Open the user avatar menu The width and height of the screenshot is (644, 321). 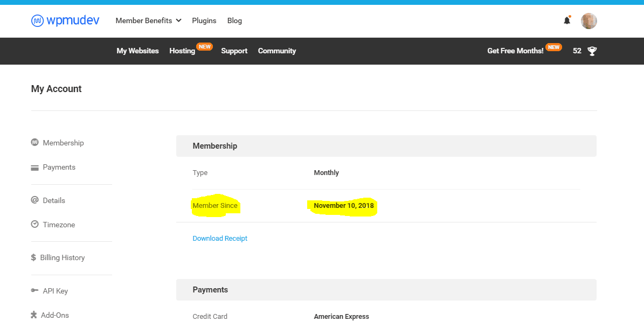coord(588,20)
